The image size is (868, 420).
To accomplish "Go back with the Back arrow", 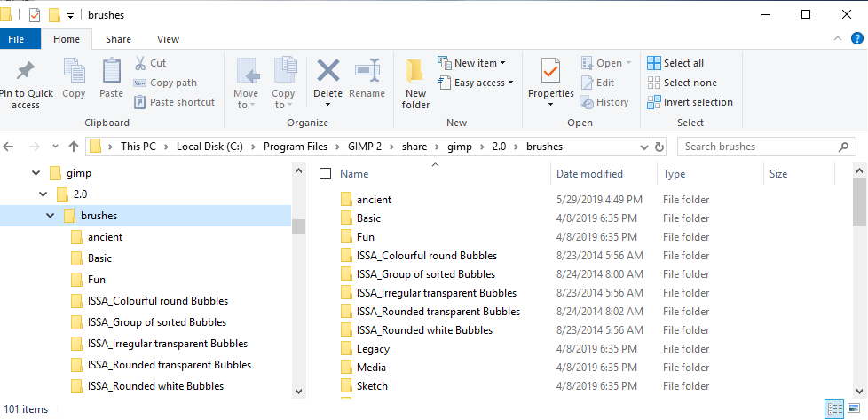I will pyautogui.click(x=8, y=147).
